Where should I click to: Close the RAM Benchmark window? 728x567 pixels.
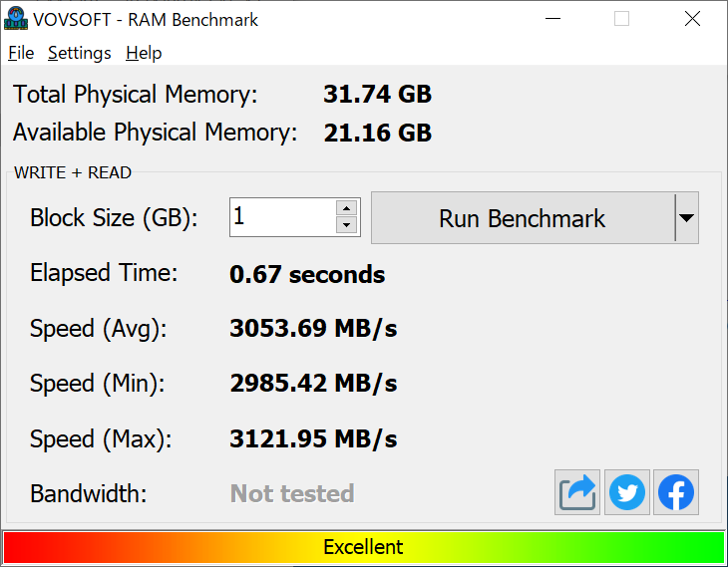692,19
